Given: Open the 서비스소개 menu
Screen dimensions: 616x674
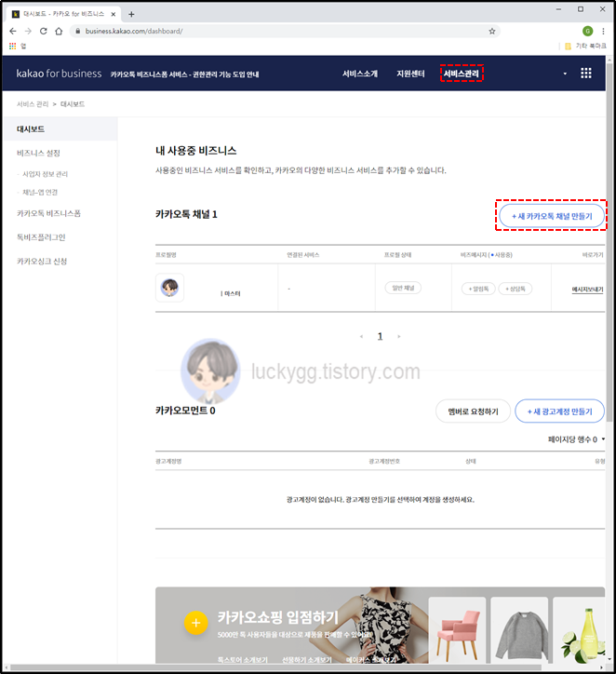Looking at the screenshot, I should tap(359, 74).
